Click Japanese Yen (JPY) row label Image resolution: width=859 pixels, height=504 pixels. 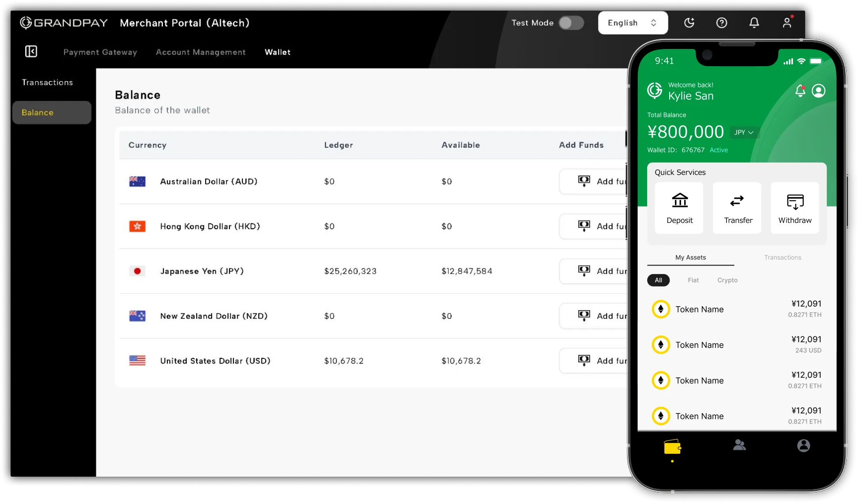(x=202, y=271)
